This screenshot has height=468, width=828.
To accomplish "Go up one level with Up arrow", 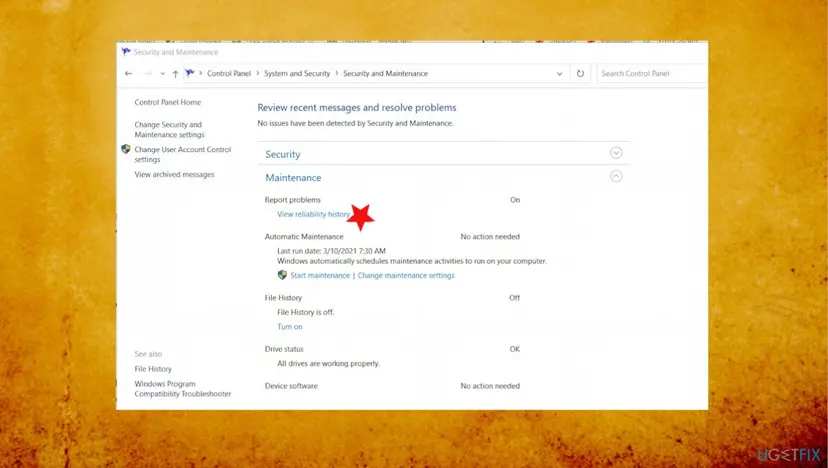I will coord(175,74).
